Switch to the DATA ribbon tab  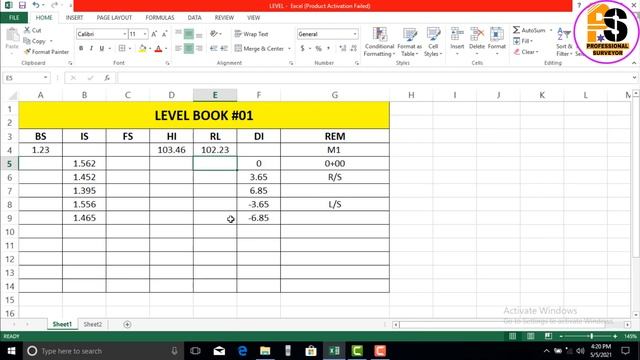[194, 18]
